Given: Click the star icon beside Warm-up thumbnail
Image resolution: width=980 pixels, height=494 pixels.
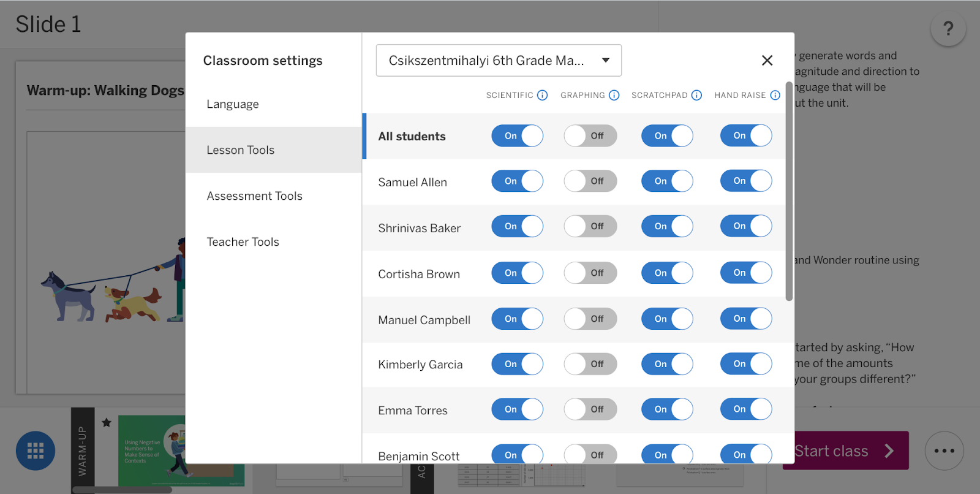Looking at the screenshot, I should (107, 422).
